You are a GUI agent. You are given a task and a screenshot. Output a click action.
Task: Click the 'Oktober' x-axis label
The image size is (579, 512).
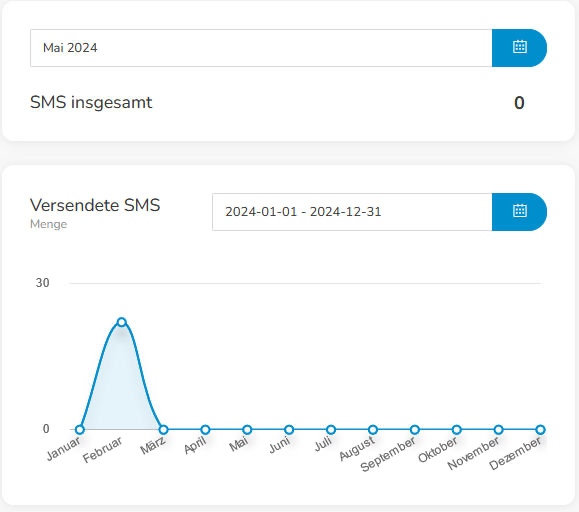(438, 450)
